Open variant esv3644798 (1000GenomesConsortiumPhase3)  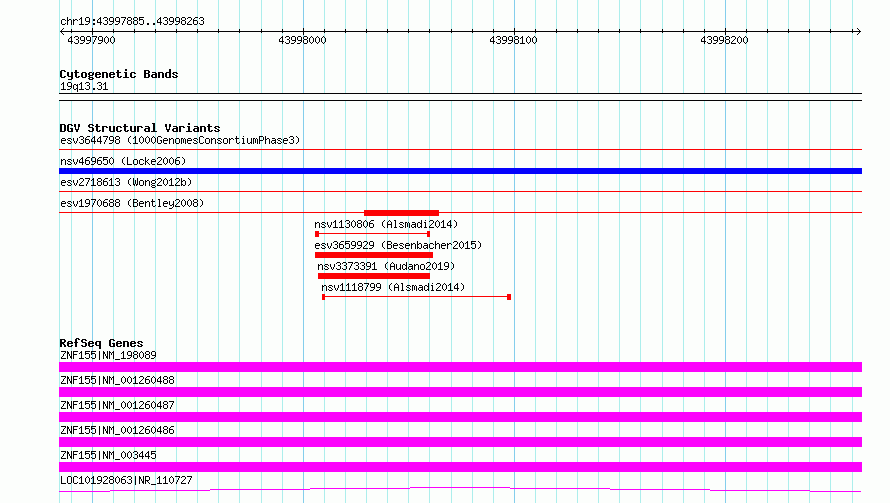(180, 140)
